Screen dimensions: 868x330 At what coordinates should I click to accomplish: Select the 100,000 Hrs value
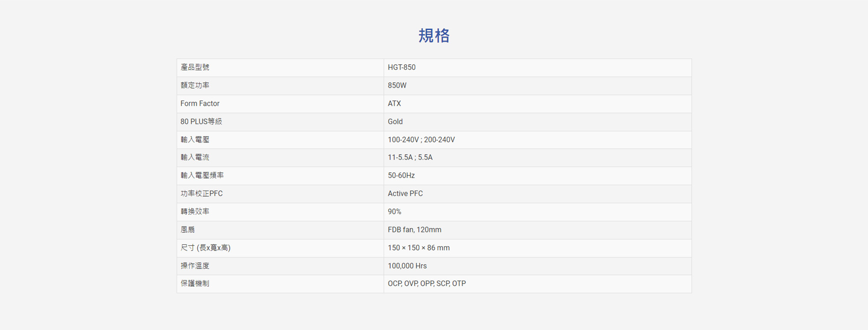point(408,266)
